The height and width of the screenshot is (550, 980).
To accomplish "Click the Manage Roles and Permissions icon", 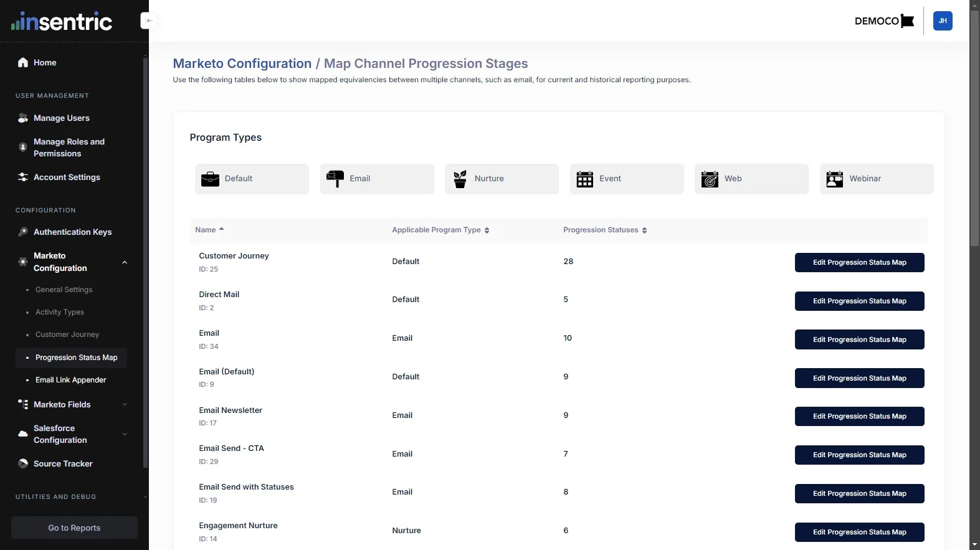I will click(23, 148).
